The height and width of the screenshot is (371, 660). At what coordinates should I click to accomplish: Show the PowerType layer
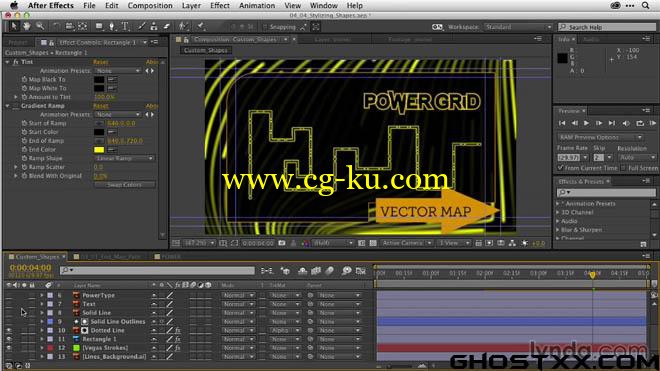[x=9, y=295]
